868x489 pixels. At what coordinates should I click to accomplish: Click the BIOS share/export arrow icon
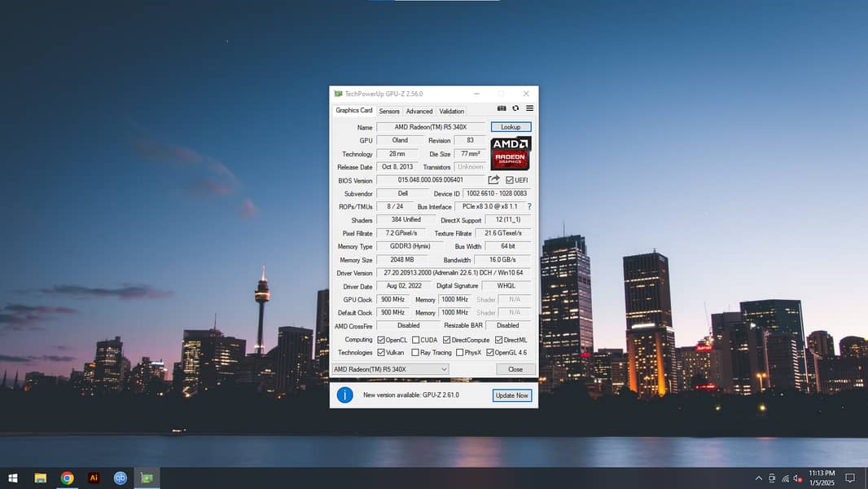click(x=493, y=180)
